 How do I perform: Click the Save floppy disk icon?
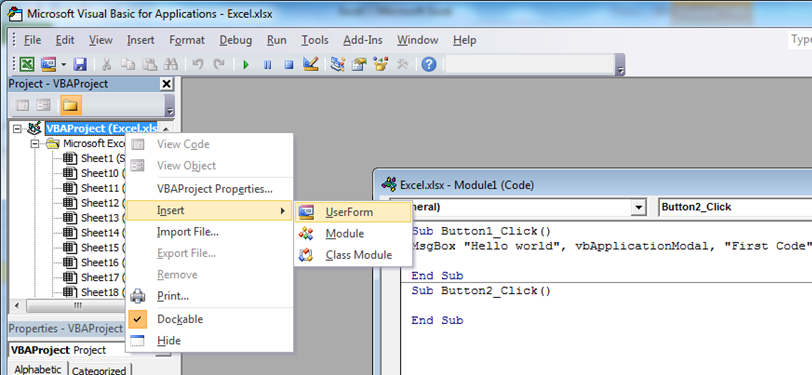click(80, 65)
